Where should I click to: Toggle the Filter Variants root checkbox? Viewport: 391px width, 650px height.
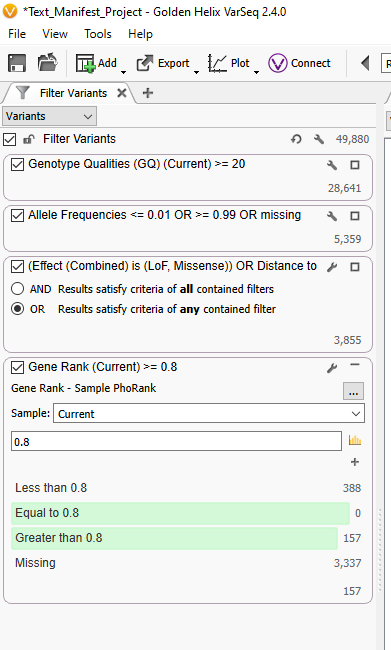(x=10, y=139)
